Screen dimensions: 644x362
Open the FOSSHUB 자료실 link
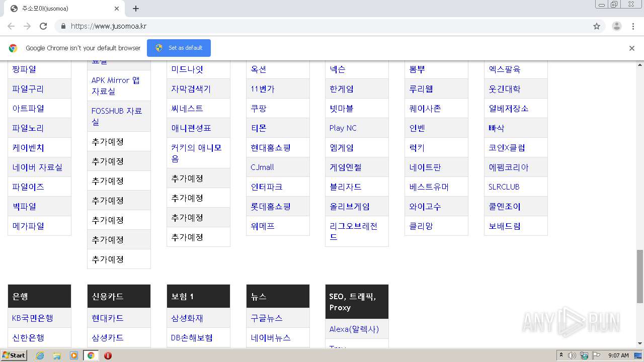pyautogui.click(x=117, y=117)
